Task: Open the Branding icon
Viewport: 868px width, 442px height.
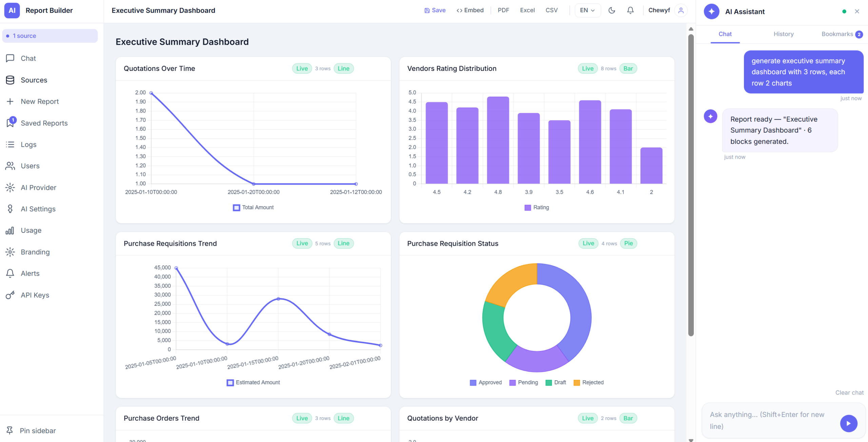Action: tap(10, 252)
